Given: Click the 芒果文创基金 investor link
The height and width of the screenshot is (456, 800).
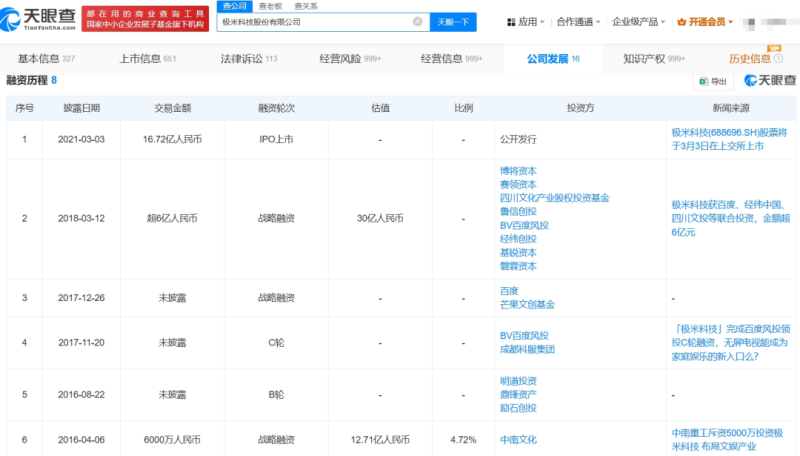Looking at the screenshot, I should (x=525, y=304).
